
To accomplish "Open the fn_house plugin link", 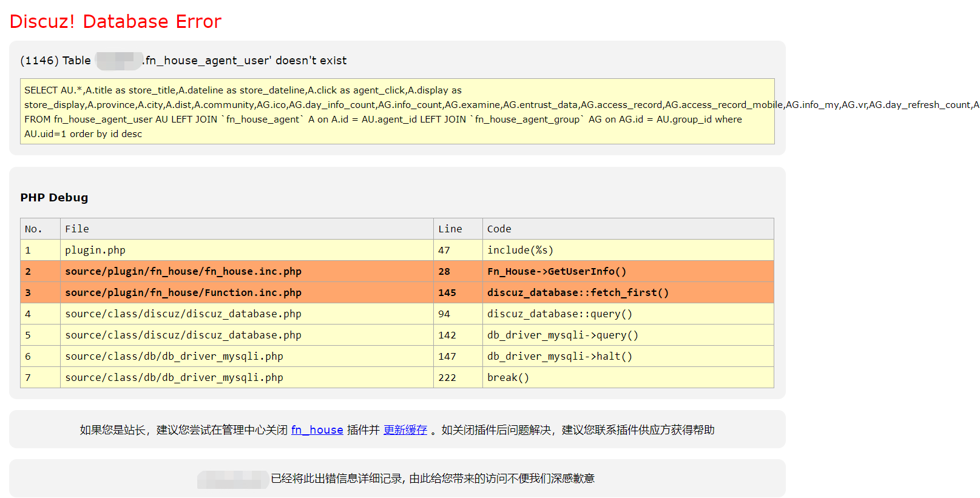I will [x=317, y=430].
